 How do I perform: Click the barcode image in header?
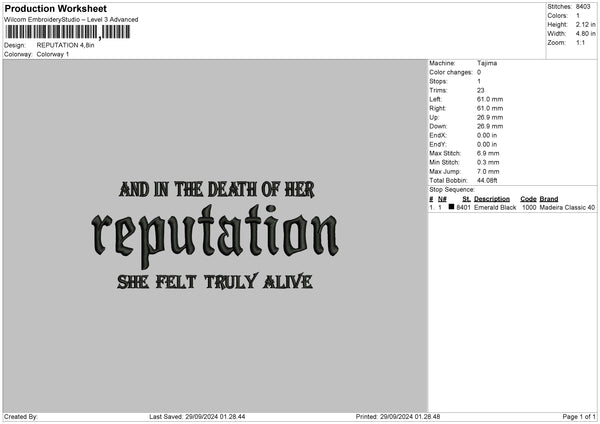click(x=68, y=32)
